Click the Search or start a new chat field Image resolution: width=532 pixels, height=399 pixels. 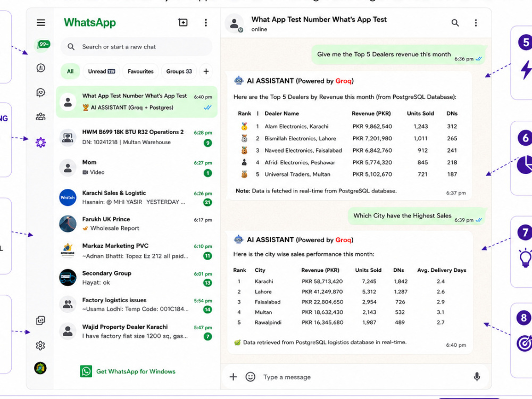coord(136,47)
